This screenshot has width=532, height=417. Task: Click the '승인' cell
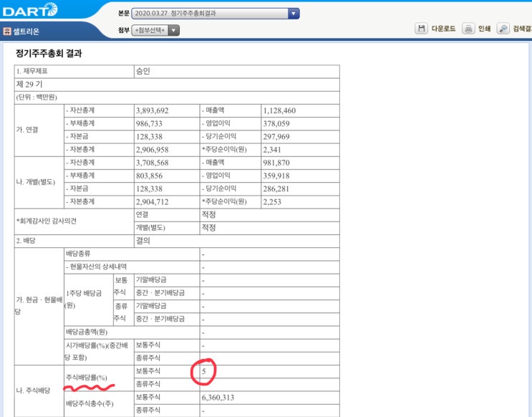tap(237, 72)
